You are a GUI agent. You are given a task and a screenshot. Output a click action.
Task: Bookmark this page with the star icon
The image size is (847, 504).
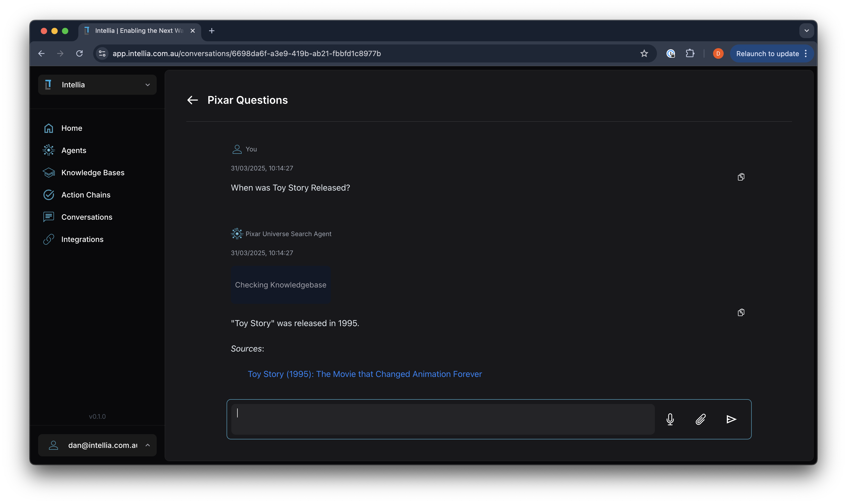(644, 53)
